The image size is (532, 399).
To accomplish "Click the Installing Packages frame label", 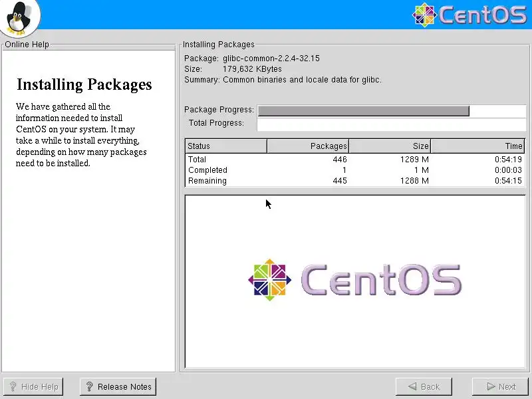I will coord(219,45).
